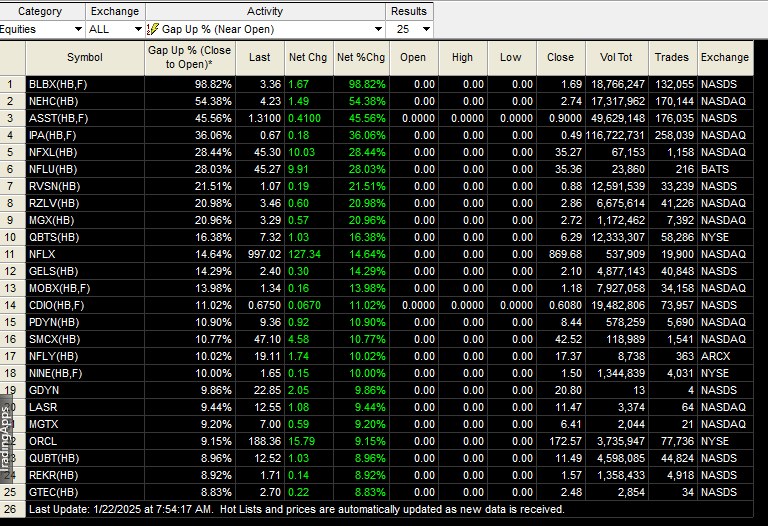This screenshot has height=526, width=768.
Task: Click IPA volume total 116,722,731
Action: click(616, 135)
